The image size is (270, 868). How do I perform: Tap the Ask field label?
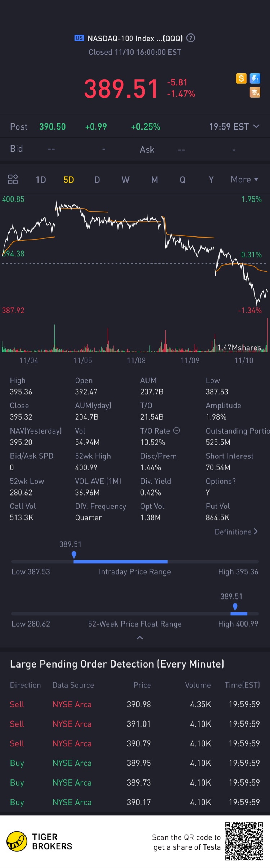tap(147, 149)
